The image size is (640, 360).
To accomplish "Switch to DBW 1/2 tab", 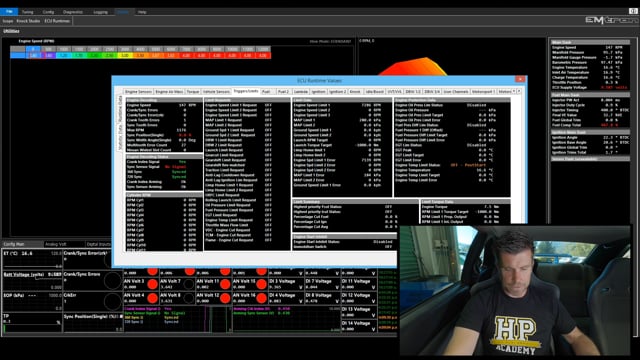I will point(413,92).
